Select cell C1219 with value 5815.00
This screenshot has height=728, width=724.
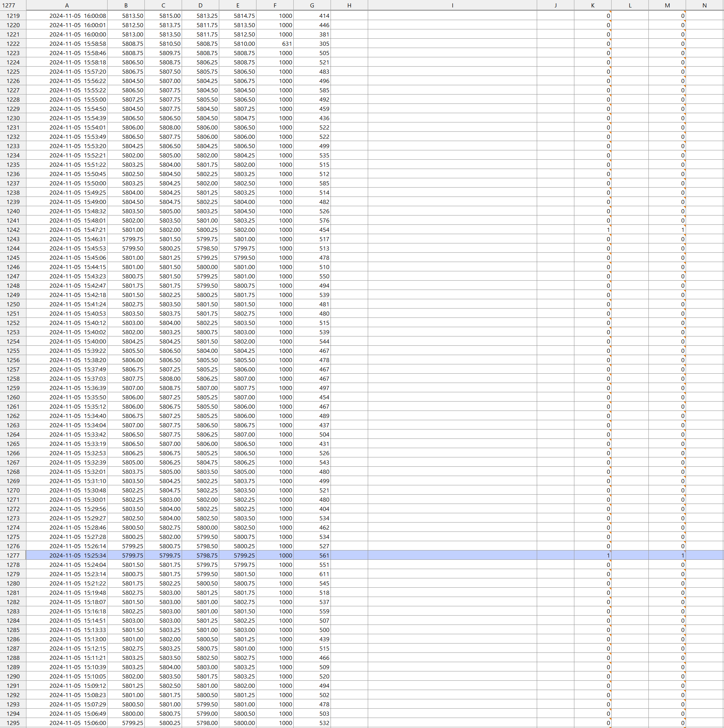(163, 16)
